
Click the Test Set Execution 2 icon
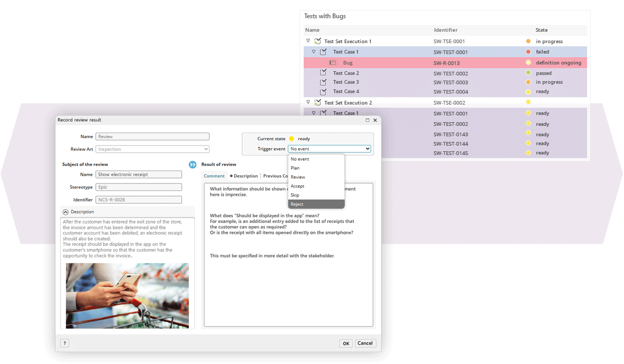pos(318,102)
